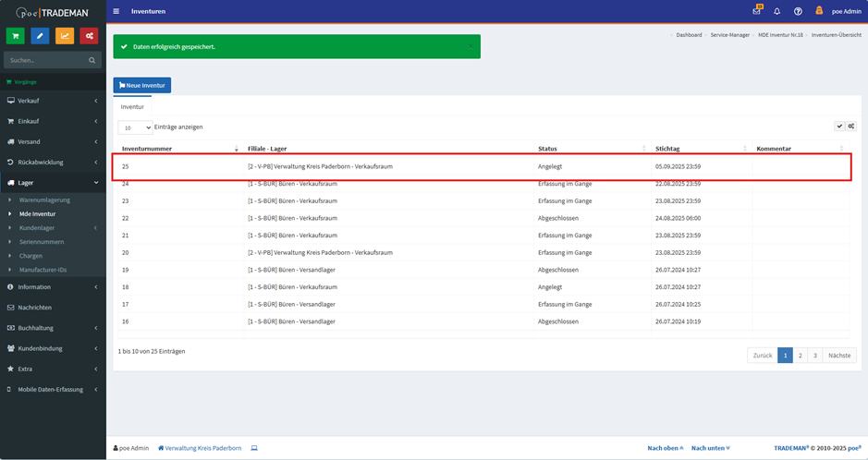Open MDE Inventur Nr.18 breadcrumb link

[780, 35]
